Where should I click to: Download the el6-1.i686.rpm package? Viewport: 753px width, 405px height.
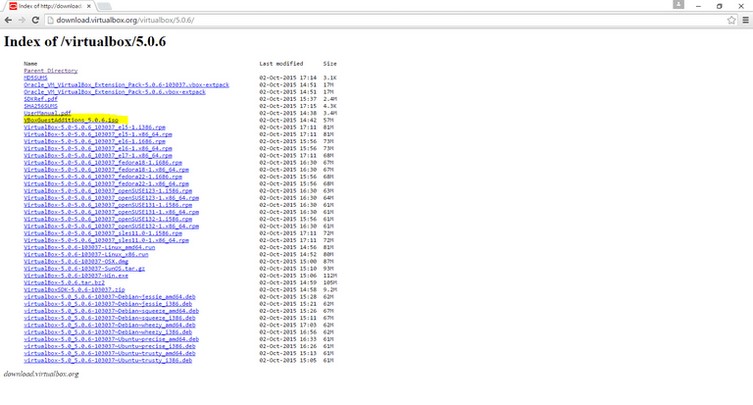pos(95,141)
